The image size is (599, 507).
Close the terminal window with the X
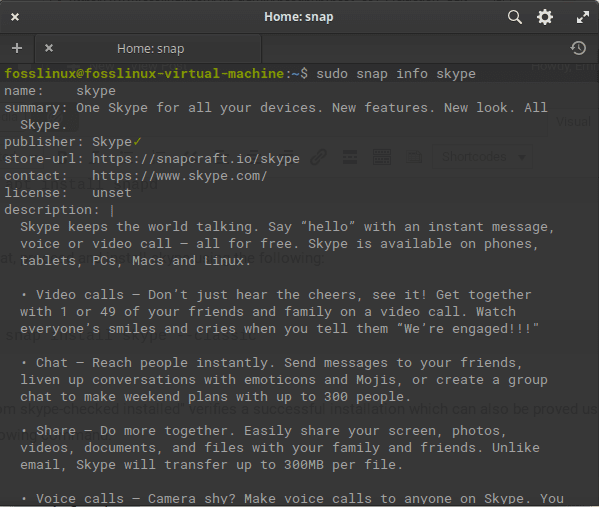[15, 17]
